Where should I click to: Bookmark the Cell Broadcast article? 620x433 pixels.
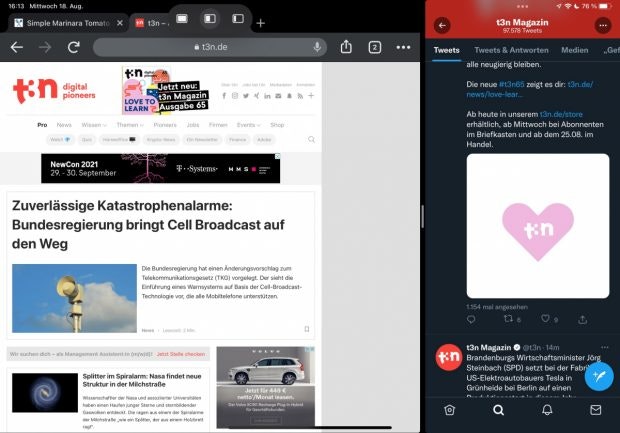pyautogui.click(x=306, y=329)
